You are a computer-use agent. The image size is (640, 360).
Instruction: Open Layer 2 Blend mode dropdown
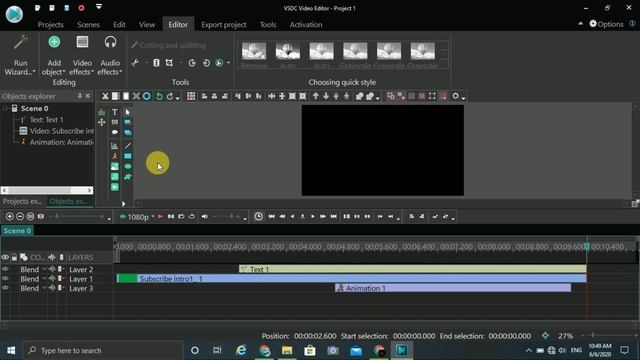[44, 269]
